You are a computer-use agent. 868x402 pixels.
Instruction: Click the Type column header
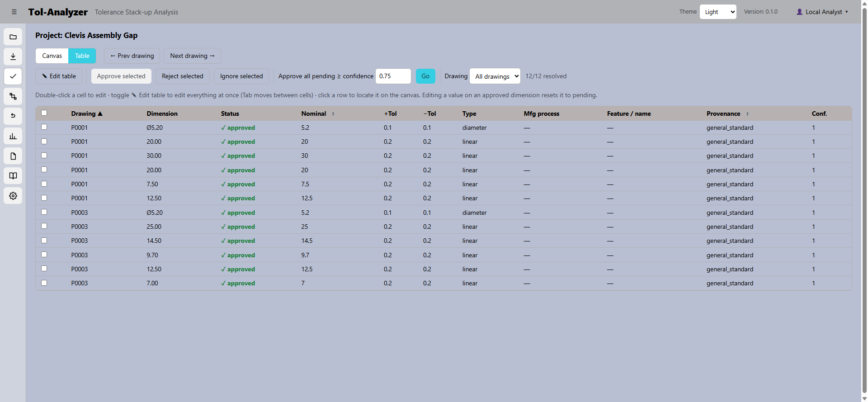tap(469, 114)
